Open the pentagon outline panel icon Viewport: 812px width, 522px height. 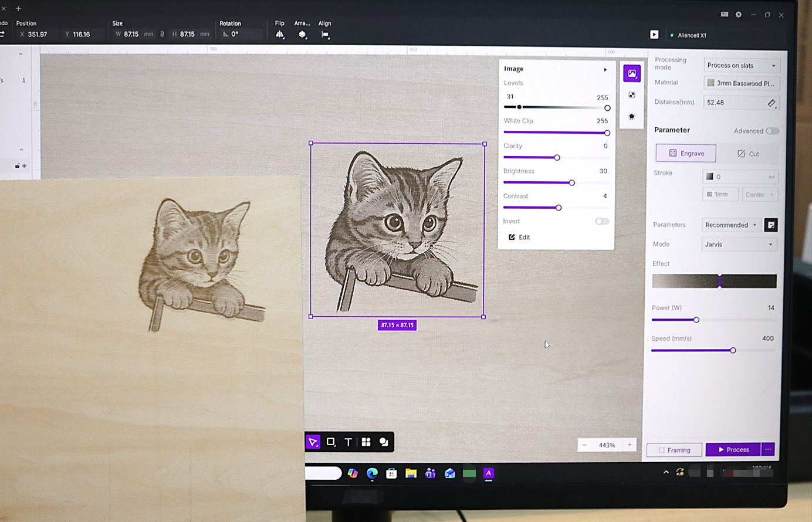pos(632,116)
